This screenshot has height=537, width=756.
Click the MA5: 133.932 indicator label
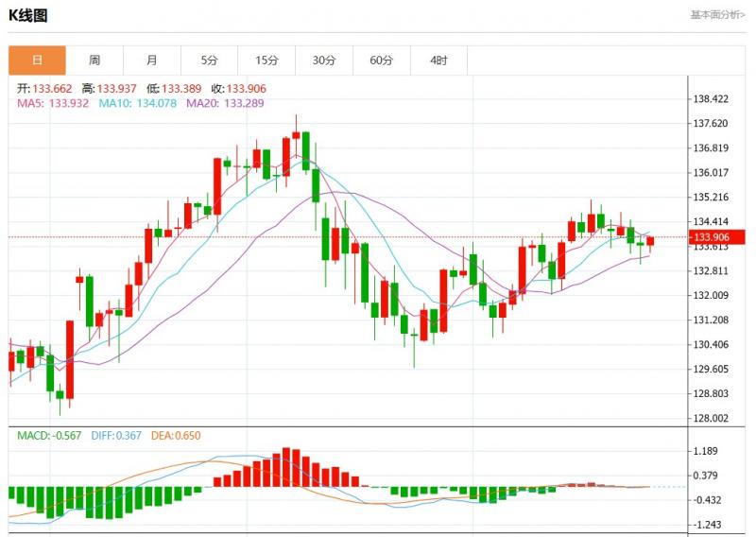tap(53, 103)
